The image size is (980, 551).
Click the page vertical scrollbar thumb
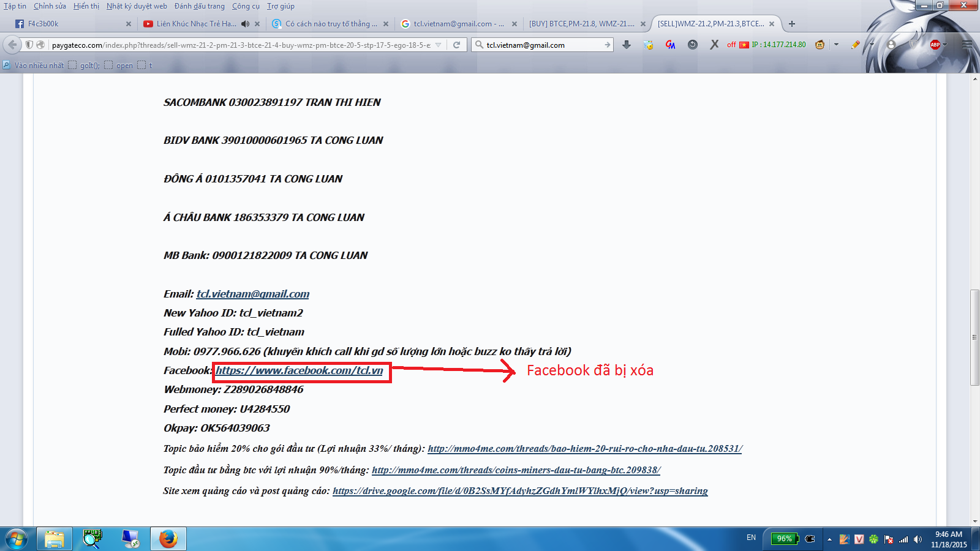[974, 337]
